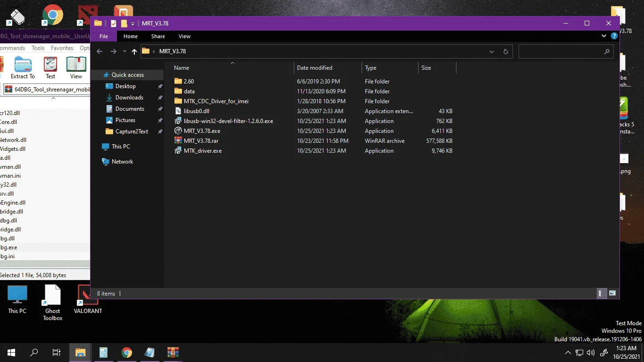Open This PC desktop icon
644x362 pixels.
click(x=17, y=300)
